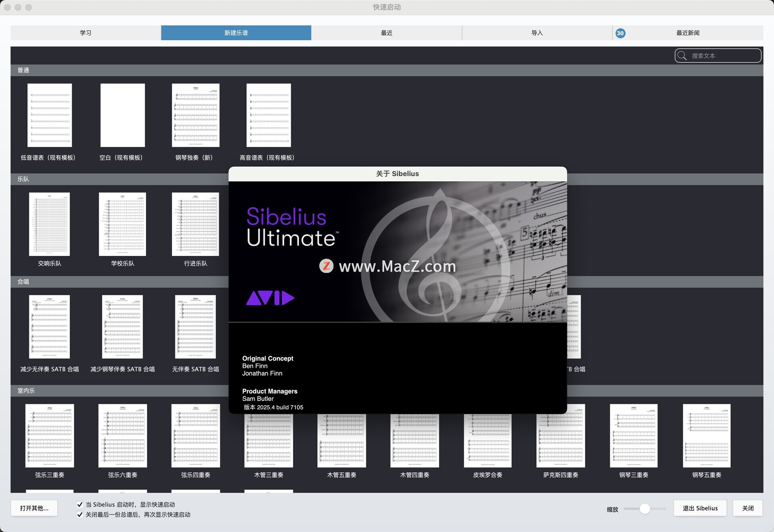Pick the 学校乐队 template
The image size is (774, 532).
pyautogui.click(x=123, y=224)
